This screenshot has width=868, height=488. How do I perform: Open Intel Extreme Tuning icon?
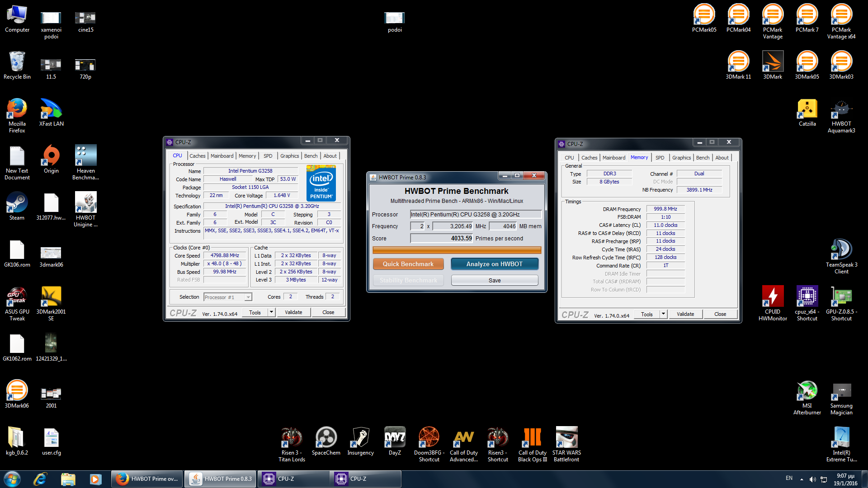click(841, 445)
